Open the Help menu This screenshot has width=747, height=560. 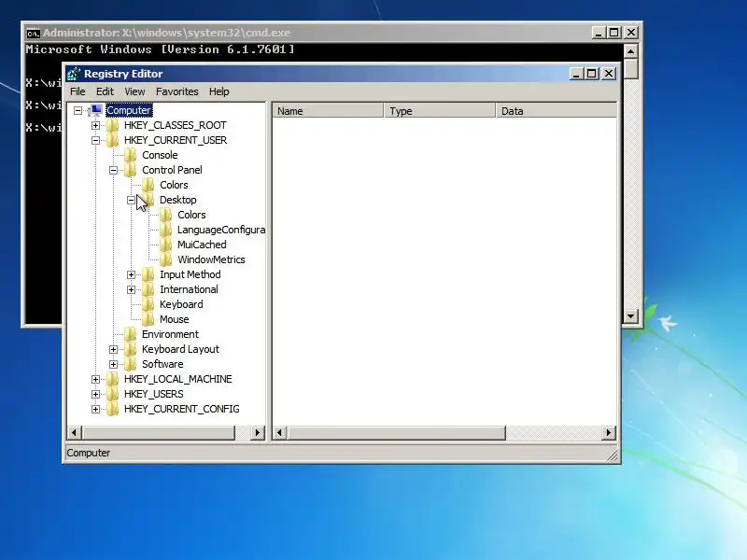click(x=219, y=91)
